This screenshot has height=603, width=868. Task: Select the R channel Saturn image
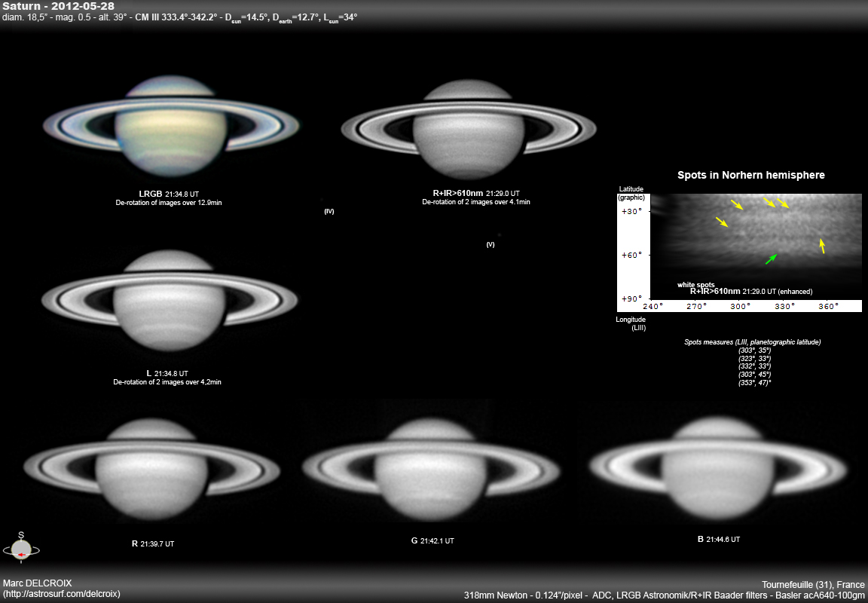[151, 470]
